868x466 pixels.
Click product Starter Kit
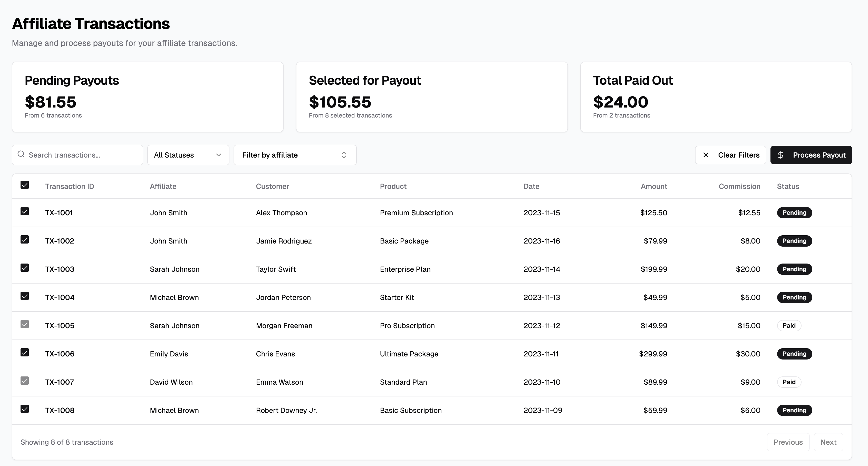(397, 297)
